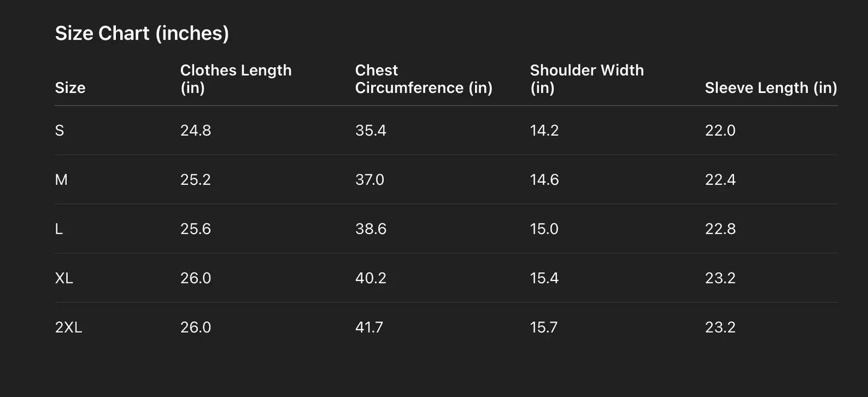This screenshot has width=868, height=397.
Task: Select the Shoulder Width column header
Action: pos(586,79)
